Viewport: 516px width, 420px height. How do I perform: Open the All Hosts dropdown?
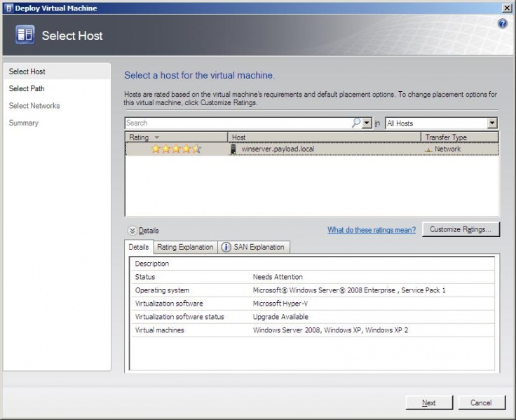click(x=492, y=123)
